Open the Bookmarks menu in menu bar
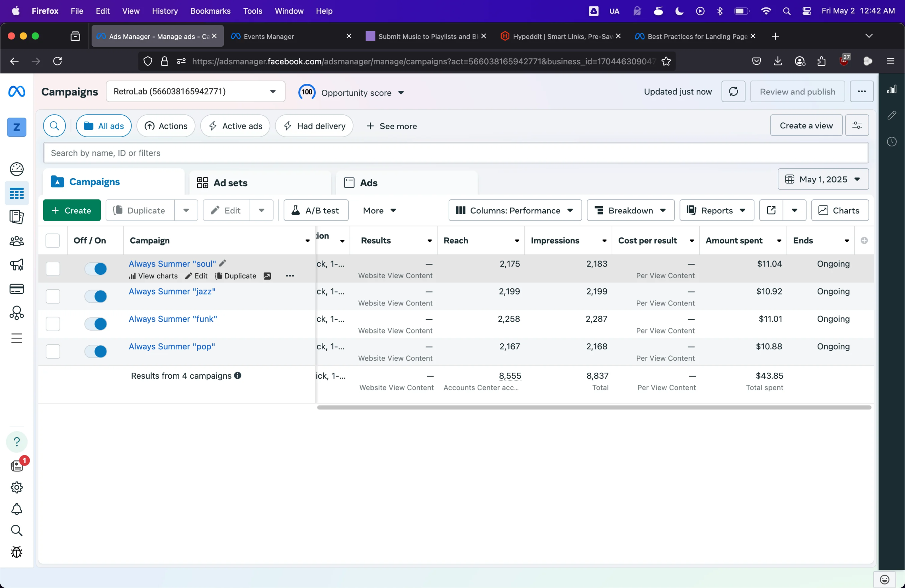The height and width of the screenshot is (588, 905). pos(210,11)
